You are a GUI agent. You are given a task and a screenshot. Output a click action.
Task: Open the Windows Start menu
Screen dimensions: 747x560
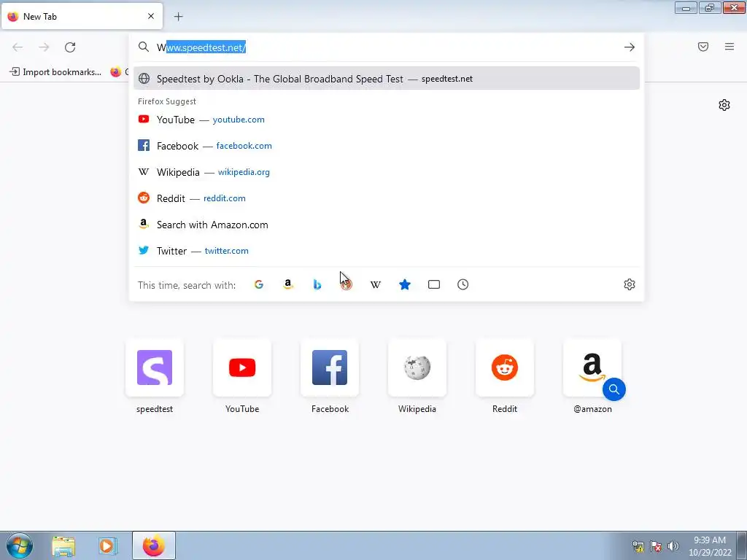(20, 545)
